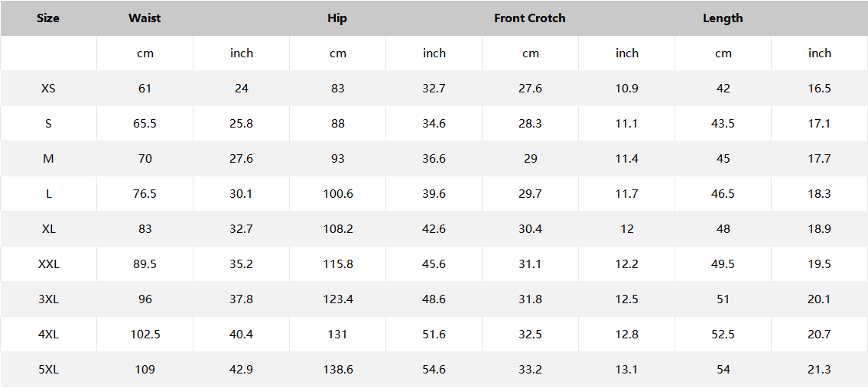Select waist inch value 27.6 for M
The image size is (868, 388).
point(241,159)
